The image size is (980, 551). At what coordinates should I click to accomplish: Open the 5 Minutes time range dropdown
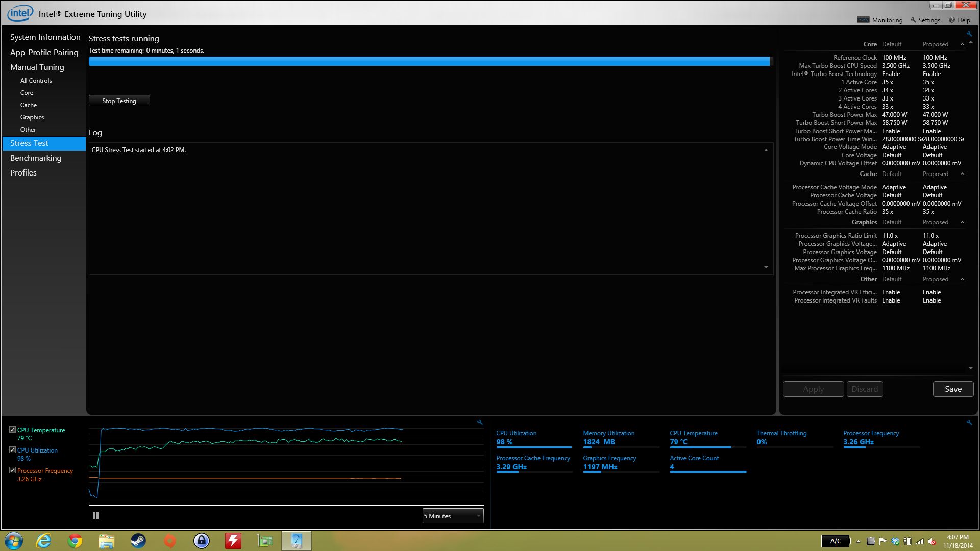(x=452, y=516)
